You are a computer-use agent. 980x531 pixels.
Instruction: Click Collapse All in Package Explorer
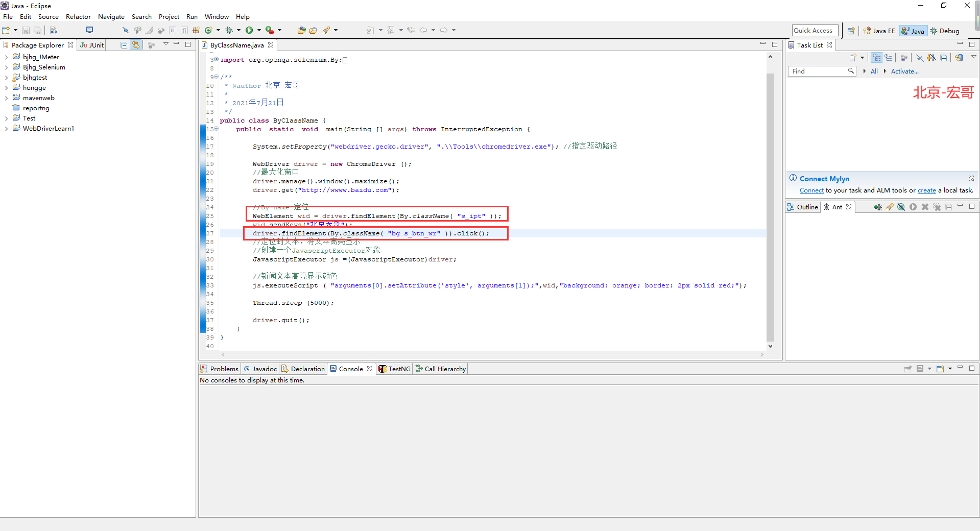124,45
